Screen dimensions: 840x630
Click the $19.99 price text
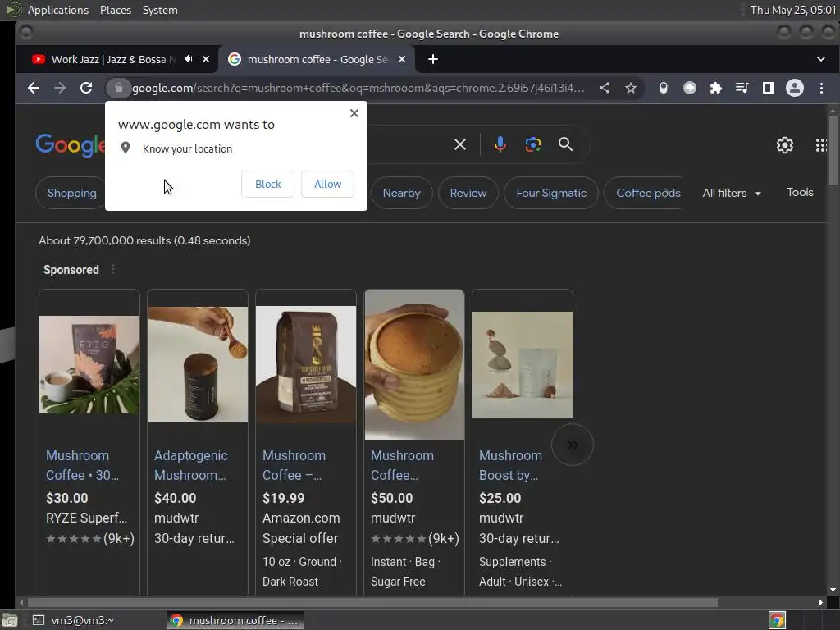point(283,498)
